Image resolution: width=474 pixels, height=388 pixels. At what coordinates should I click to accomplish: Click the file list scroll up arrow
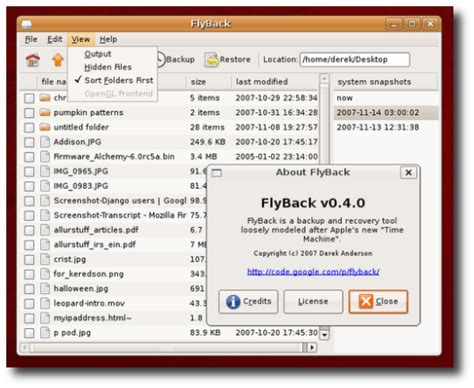coord(324,80)
